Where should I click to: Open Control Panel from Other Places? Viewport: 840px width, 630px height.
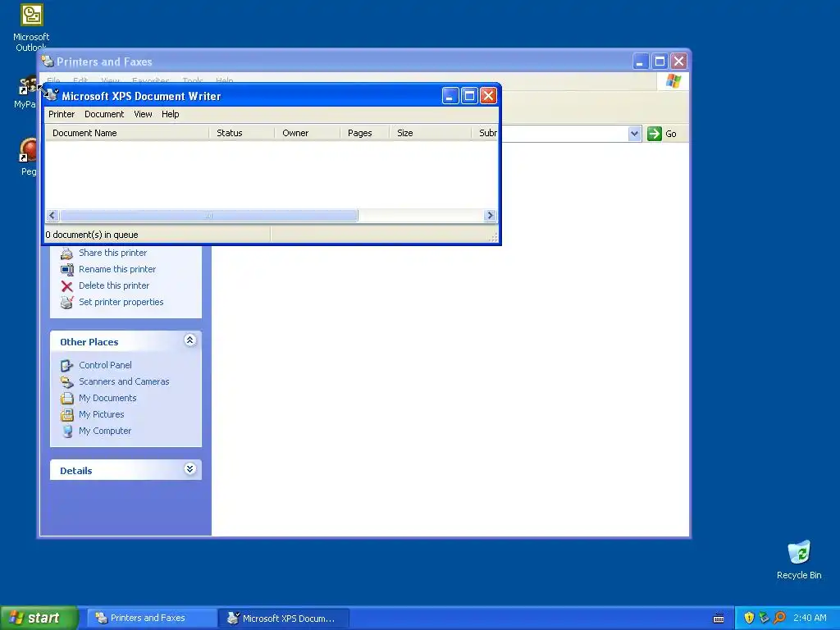(x=105, y=365)
